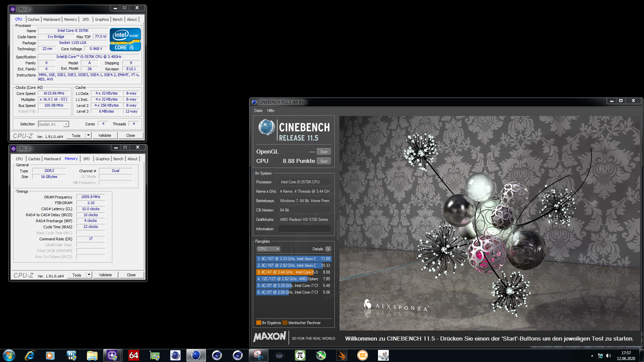Click Close button in the upper CPU-Z window
Image resolution: width=644 pixels, height=362 pixels.
click(130, 135)
